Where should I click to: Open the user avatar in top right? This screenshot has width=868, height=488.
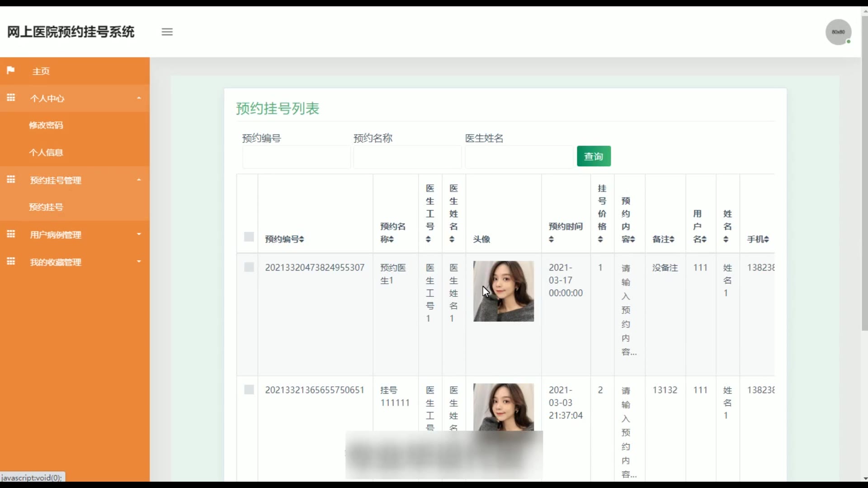pos(838,32)
